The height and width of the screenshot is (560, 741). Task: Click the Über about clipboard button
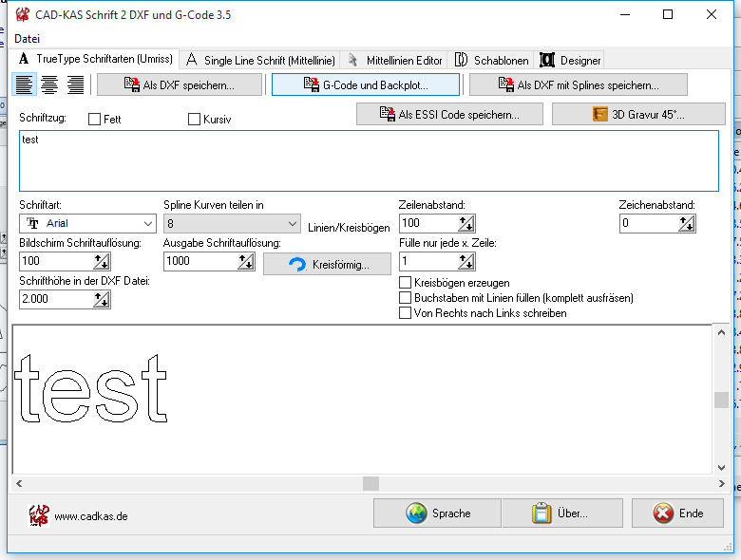click(562, 513)
